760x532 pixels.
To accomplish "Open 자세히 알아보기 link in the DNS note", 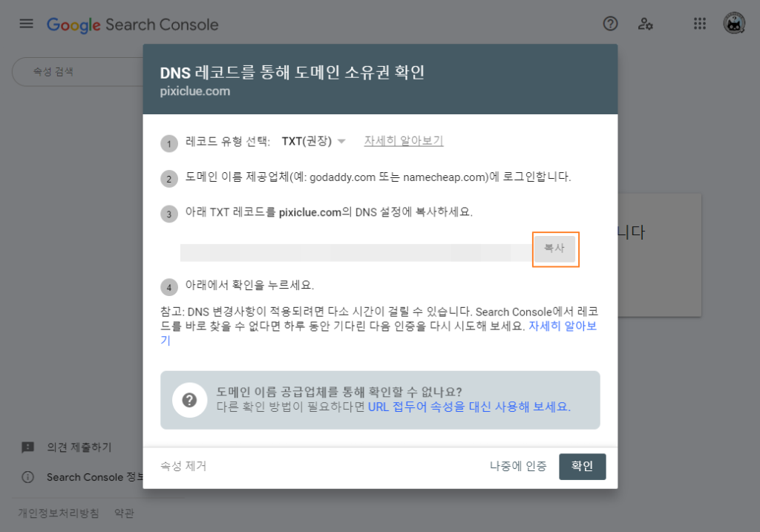I will tap(563, 326).
